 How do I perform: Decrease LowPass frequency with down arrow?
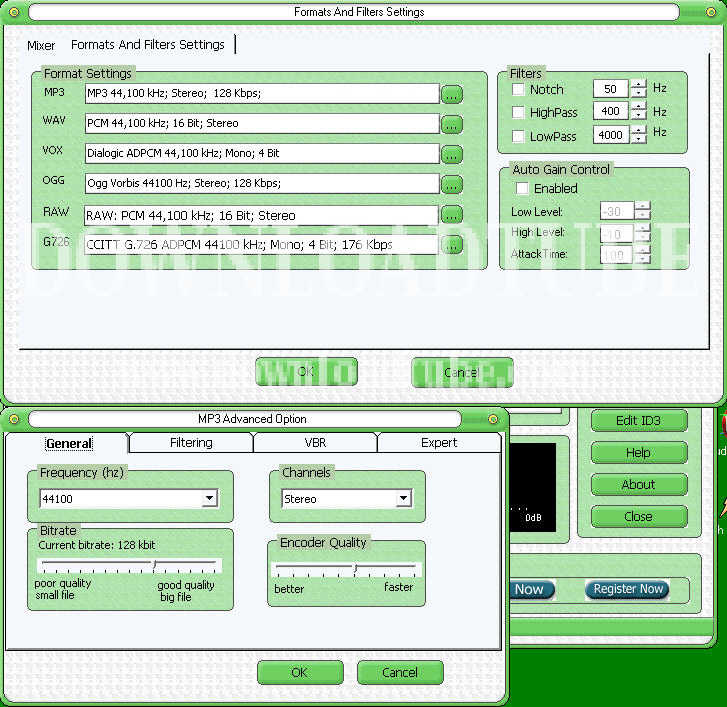639,139
